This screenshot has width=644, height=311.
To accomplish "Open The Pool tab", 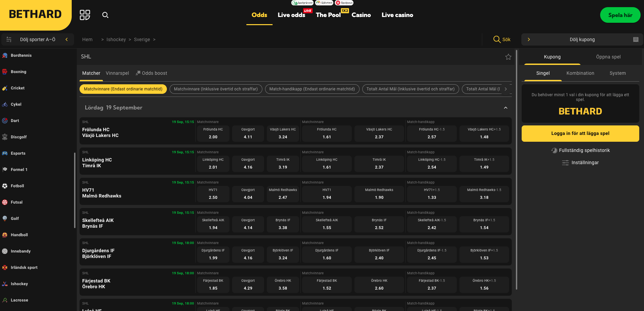I will (328, 15).
